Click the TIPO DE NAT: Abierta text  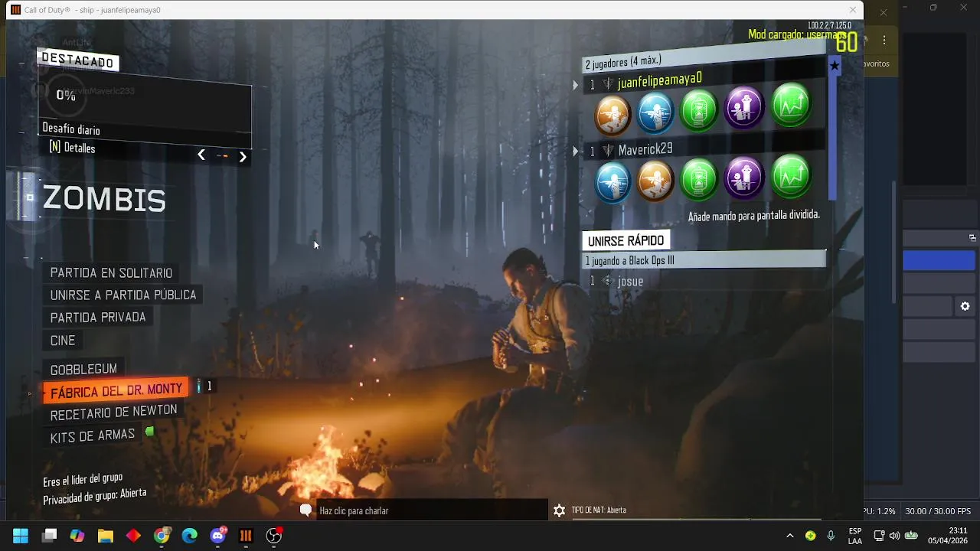(599, 510)
